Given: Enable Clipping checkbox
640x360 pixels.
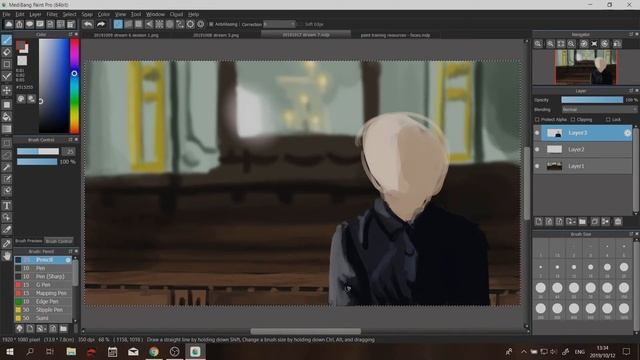Looking at the screenshot, I should tap(573, 120).
